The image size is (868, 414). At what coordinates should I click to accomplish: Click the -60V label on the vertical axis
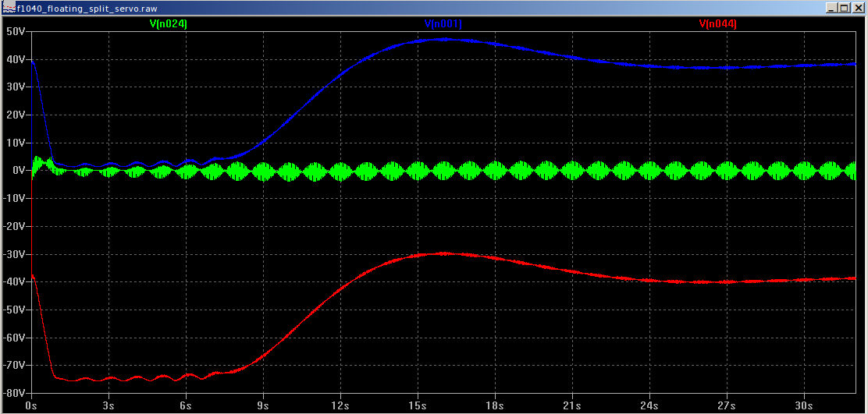click(x=14, y=337)
